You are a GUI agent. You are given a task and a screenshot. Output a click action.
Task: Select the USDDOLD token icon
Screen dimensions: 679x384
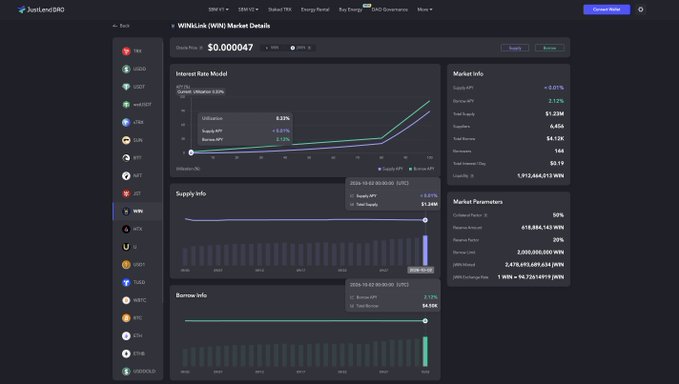126,371
